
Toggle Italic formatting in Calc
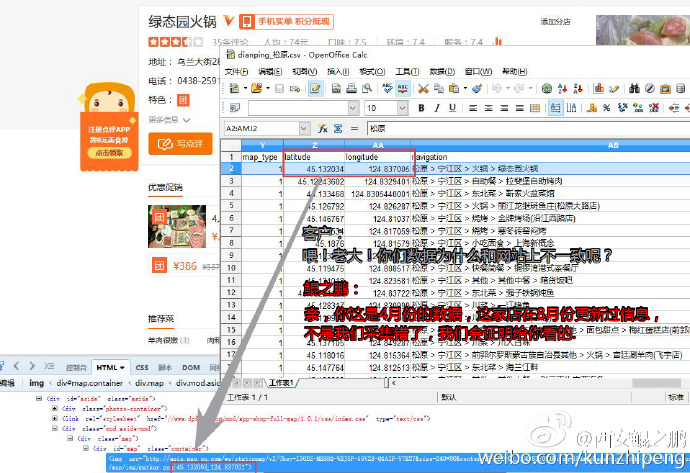(x=437, y=108)
